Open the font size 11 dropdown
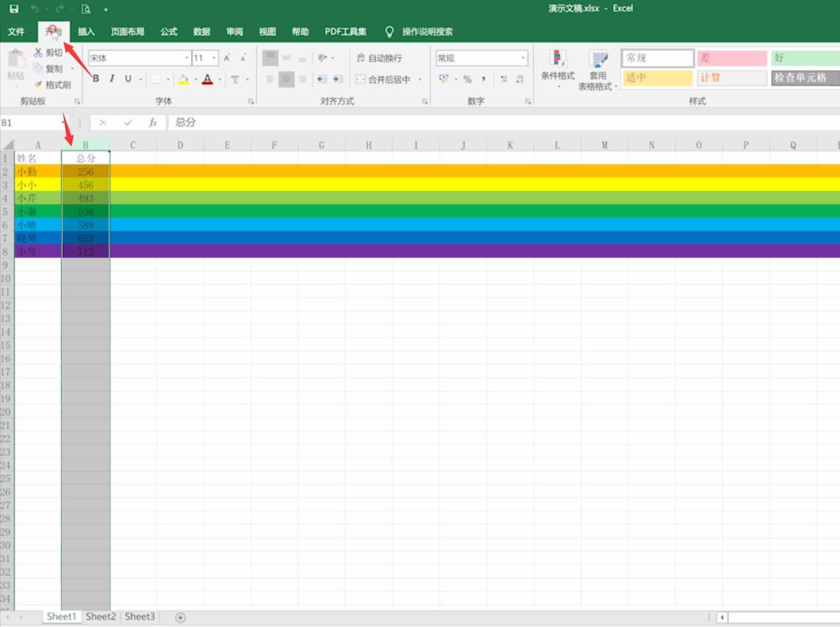The width and height of the screenshot is (840, 627). [214, 58]
